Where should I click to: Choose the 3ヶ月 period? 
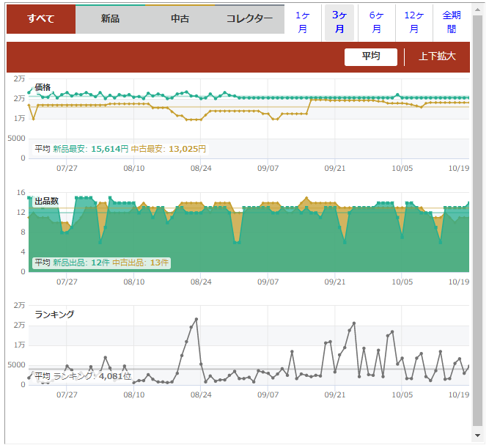[339, 22]
